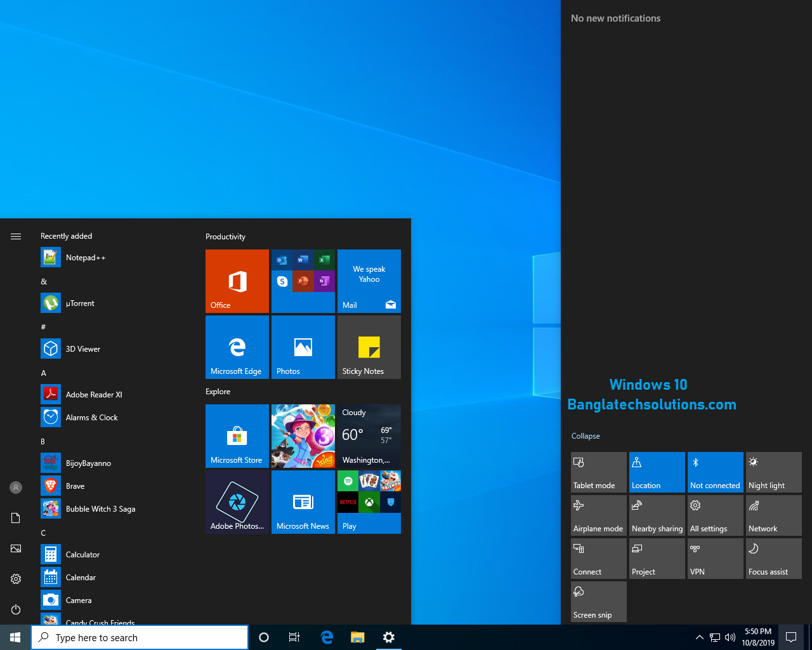The image size is (812, 650).
Task: Open Power options in Start sidebar
Action: 16,609
